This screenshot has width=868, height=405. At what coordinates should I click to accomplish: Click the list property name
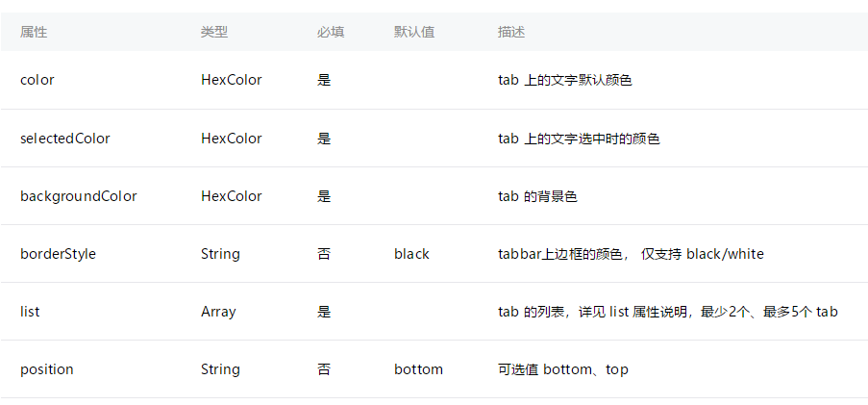pyautogui.click(x=30, y=312)
